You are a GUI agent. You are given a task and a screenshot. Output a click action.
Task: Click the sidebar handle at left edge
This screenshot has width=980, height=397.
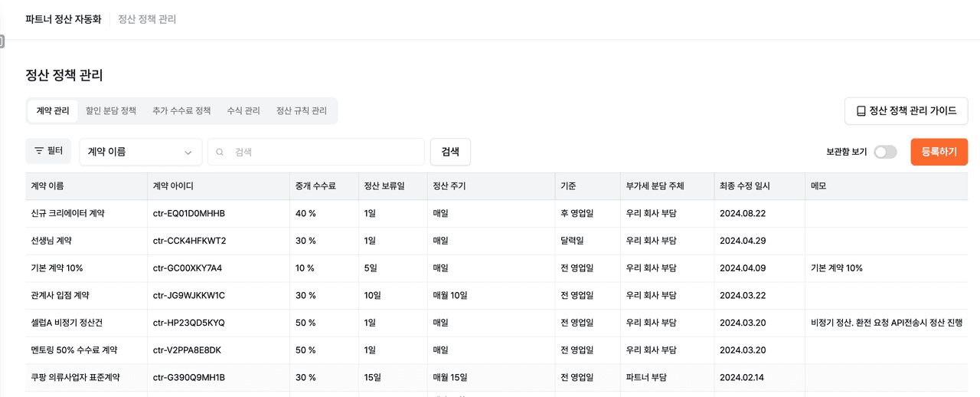pos(2,41)
